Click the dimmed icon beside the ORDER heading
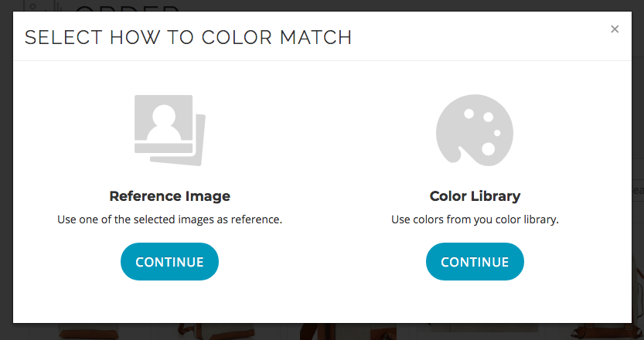Screen dimensions: 644x340 (x=45, y=6)
